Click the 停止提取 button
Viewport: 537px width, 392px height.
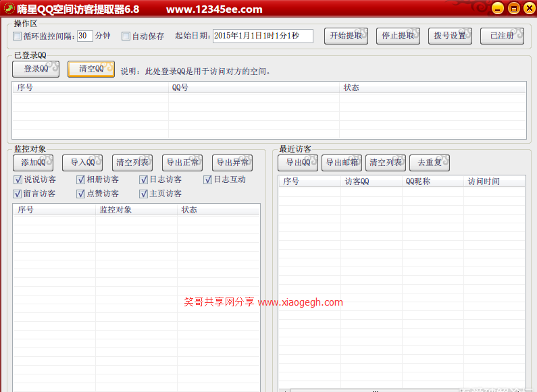pyautogui.click(x=399, y=36)
